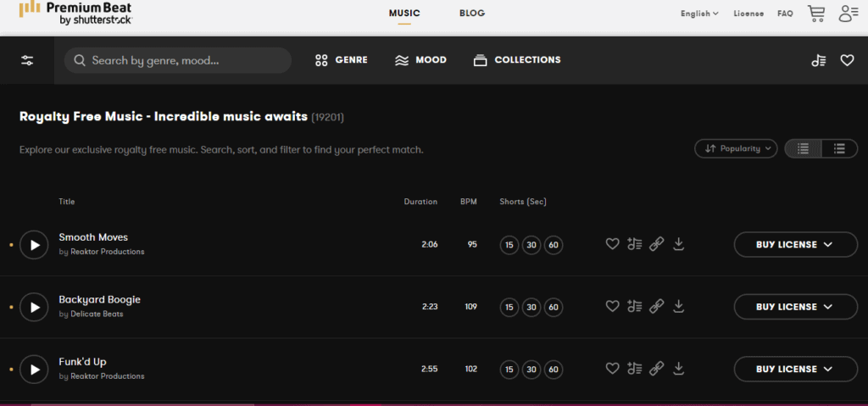Open the user account icon

848,14
